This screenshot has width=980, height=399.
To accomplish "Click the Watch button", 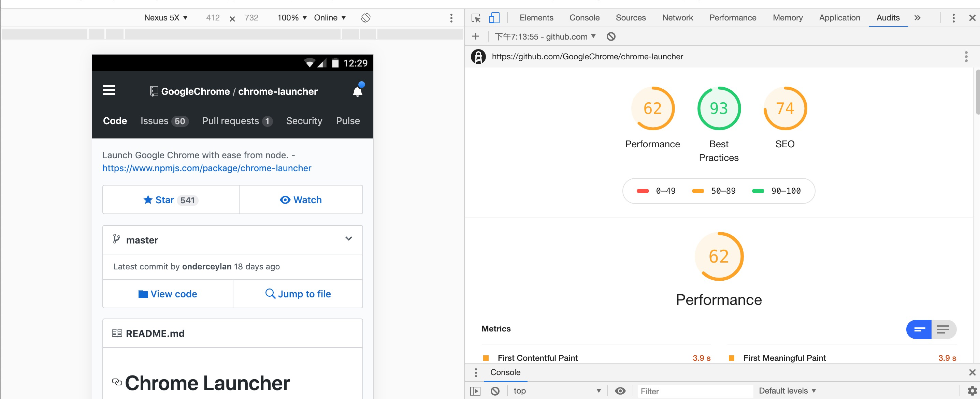I will (x=301, y=200).
